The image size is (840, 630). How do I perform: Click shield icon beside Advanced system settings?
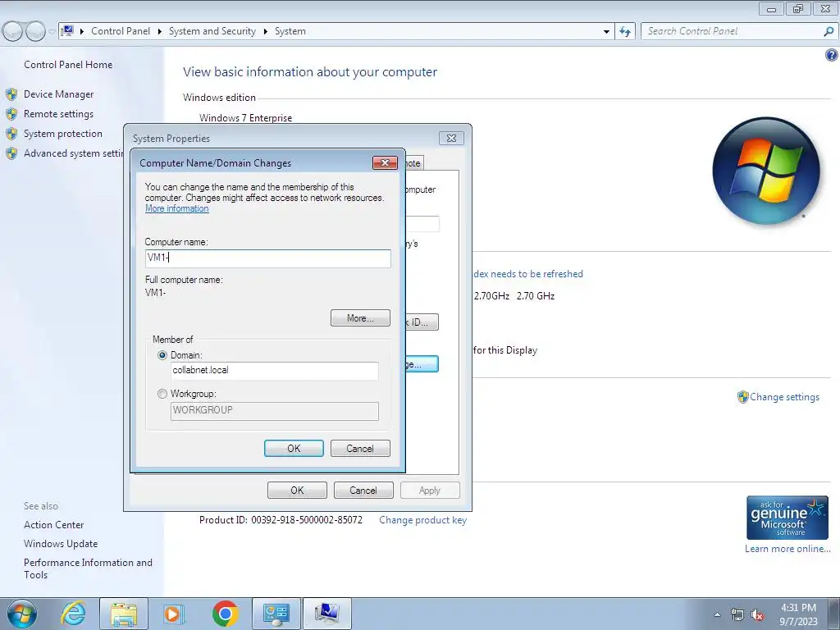coord(11,153)
